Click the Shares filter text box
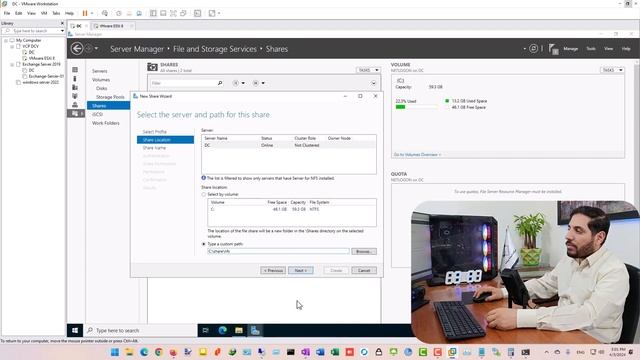The width and height of the screenshot is (640, 360). [x=183, y=83]
